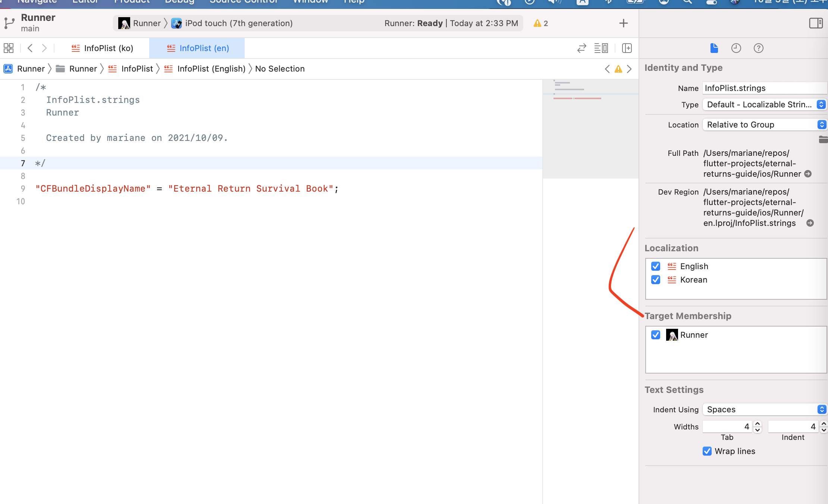Select iPod touch run destination
This screenshot has width=828, height=504.
click(239, 23)
